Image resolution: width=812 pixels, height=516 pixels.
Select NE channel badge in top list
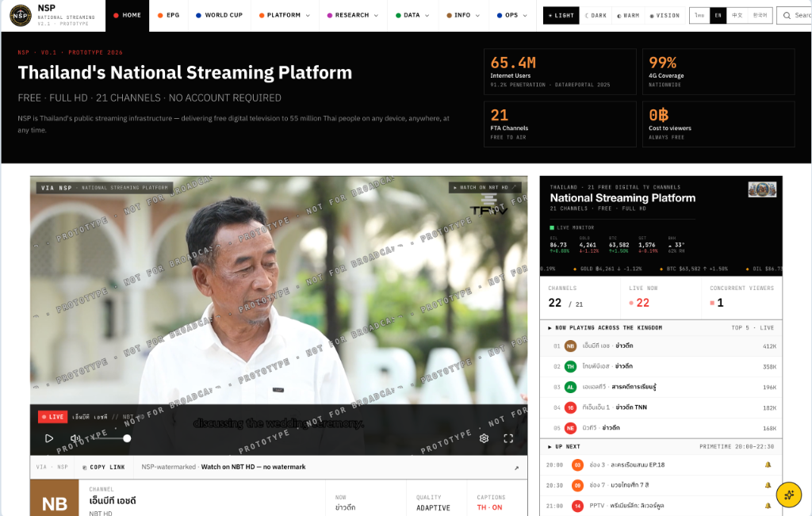click(570, 428)
